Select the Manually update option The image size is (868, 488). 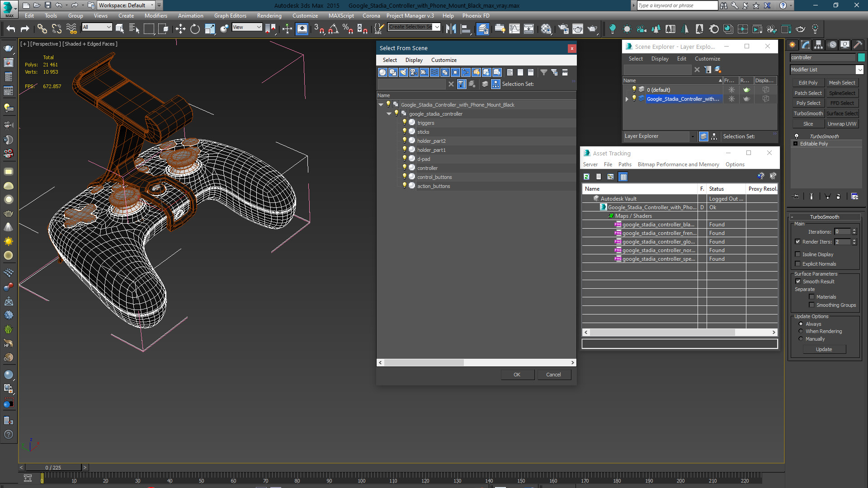click(x=801, y=339)
